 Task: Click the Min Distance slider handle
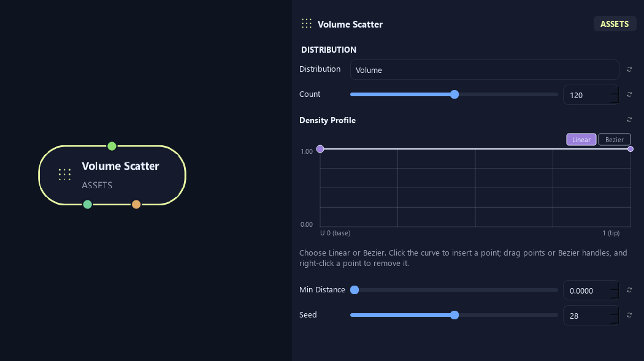click(355, 290)
